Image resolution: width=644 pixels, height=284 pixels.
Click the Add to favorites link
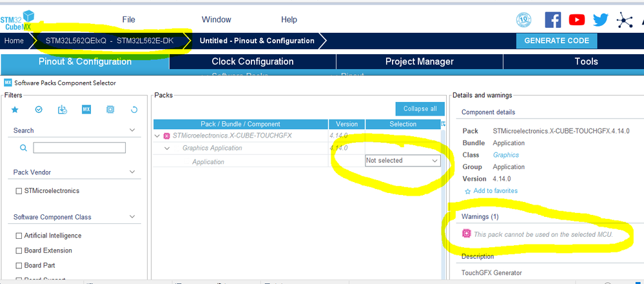click(495, 190)
